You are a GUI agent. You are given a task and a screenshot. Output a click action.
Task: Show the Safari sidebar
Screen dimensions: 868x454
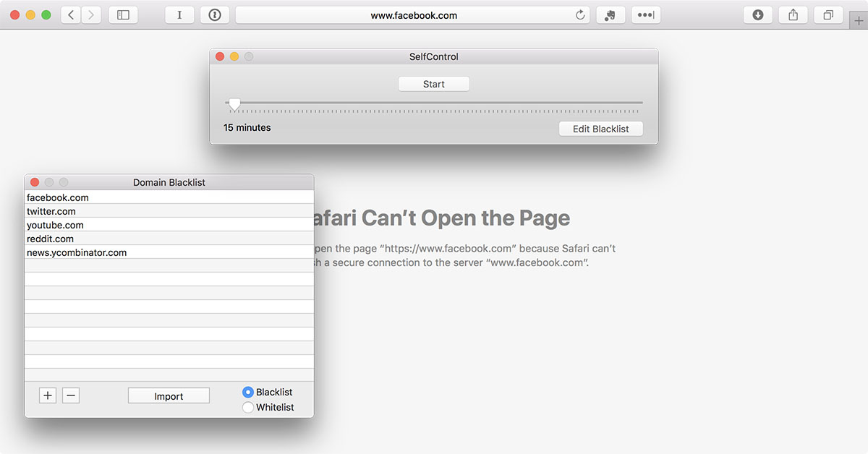(x=123, y=15)
